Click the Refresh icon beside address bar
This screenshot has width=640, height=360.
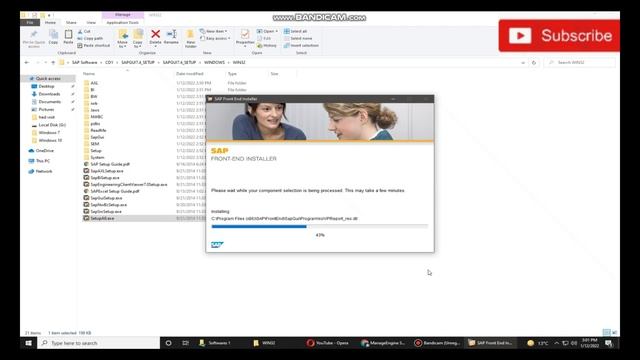click(x=534, y=63)
